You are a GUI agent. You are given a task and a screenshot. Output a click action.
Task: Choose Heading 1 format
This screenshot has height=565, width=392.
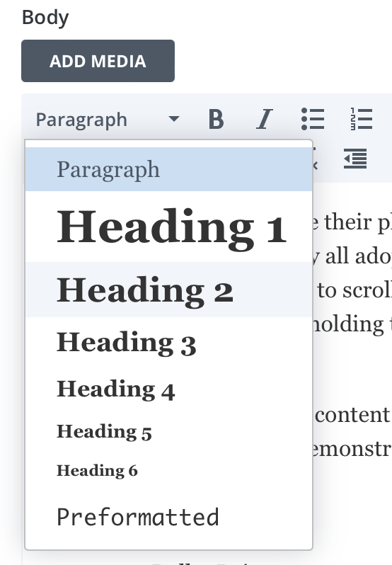[x=169, y=227]
